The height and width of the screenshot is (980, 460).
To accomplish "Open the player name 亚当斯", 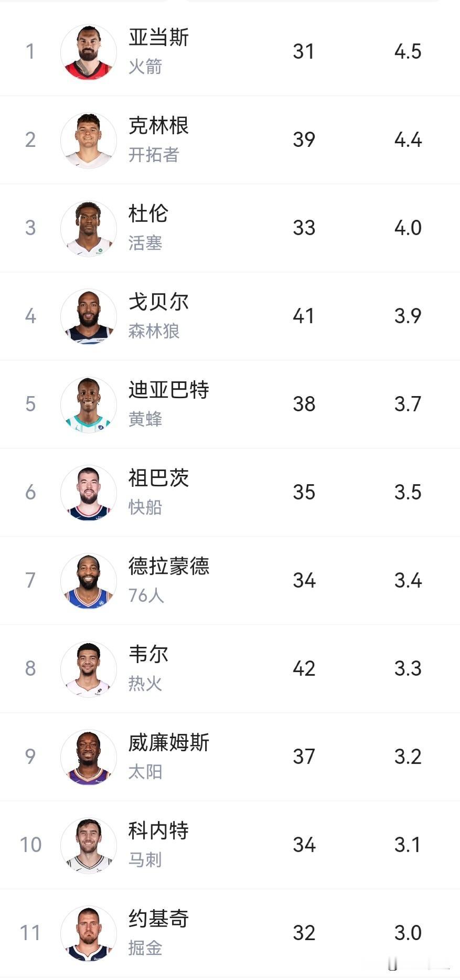I will [x=158, y=38].
